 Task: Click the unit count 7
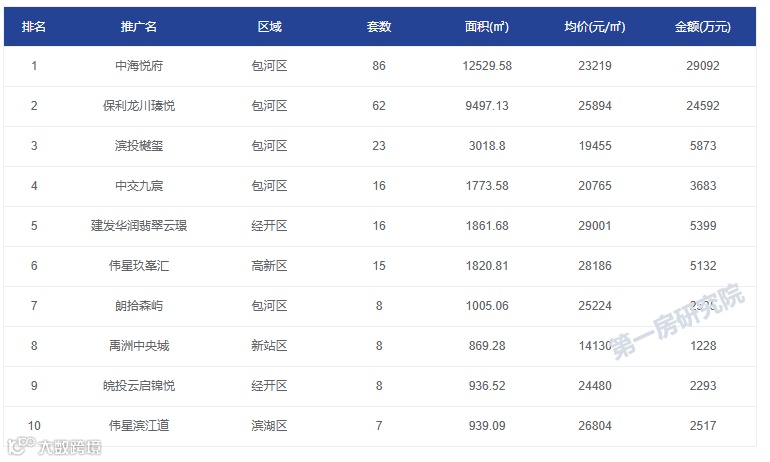(379, 426)
